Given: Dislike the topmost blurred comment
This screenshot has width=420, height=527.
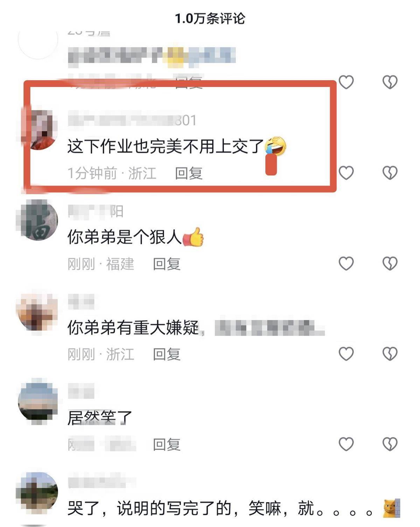Looking at the screenshot, I should (x=390, y=82).
